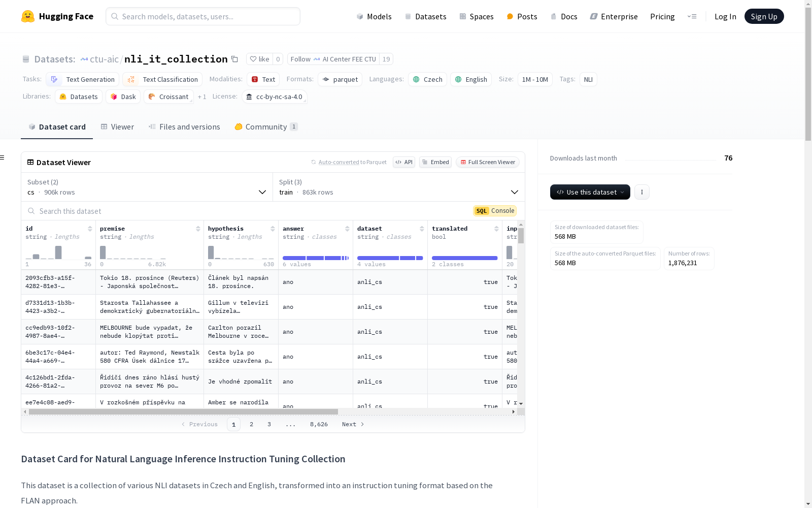
Task: Select the parquet format tag
Action: click(340, 79)
